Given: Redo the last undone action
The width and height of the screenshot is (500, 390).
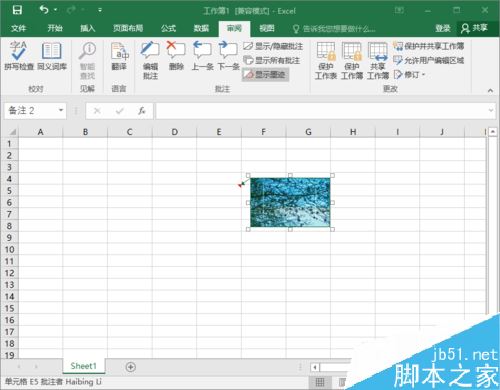Looking at the screenshot, I should pyautogui.click(x=71, y=10).
